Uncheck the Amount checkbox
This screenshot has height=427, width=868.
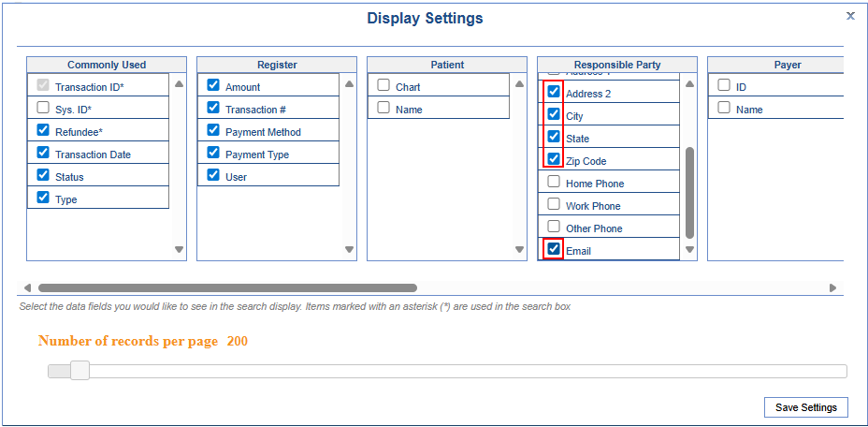click(213, 85)
